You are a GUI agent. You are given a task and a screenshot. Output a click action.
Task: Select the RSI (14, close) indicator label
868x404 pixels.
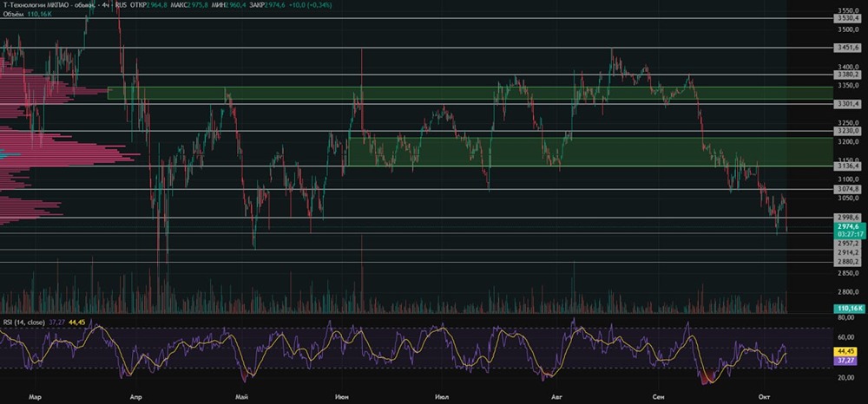[x=25, y=322]
